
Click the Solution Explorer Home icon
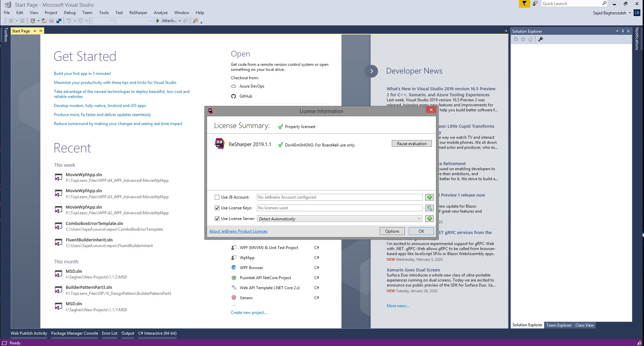[x=531, y=39]
